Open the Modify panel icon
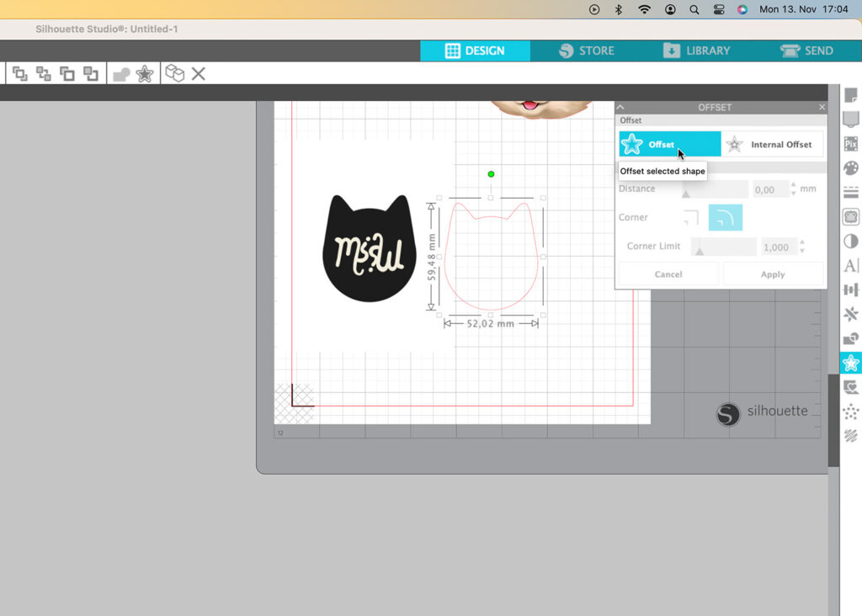This screenshot has width=862, height=616. click(x=850, y=339)
